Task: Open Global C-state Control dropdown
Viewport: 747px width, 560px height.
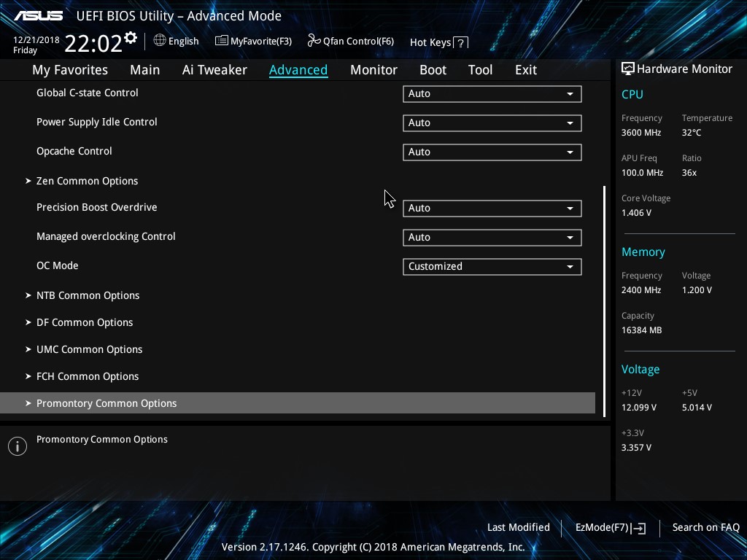Action: pos(492,94)
